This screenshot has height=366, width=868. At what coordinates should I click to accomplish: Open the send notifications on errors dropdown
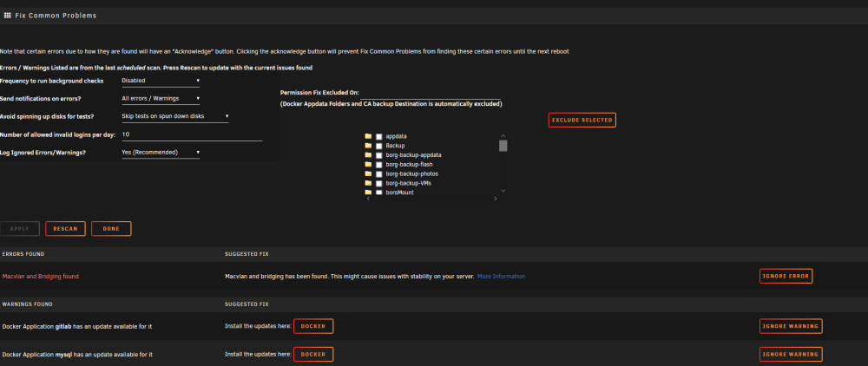(161, 98)
